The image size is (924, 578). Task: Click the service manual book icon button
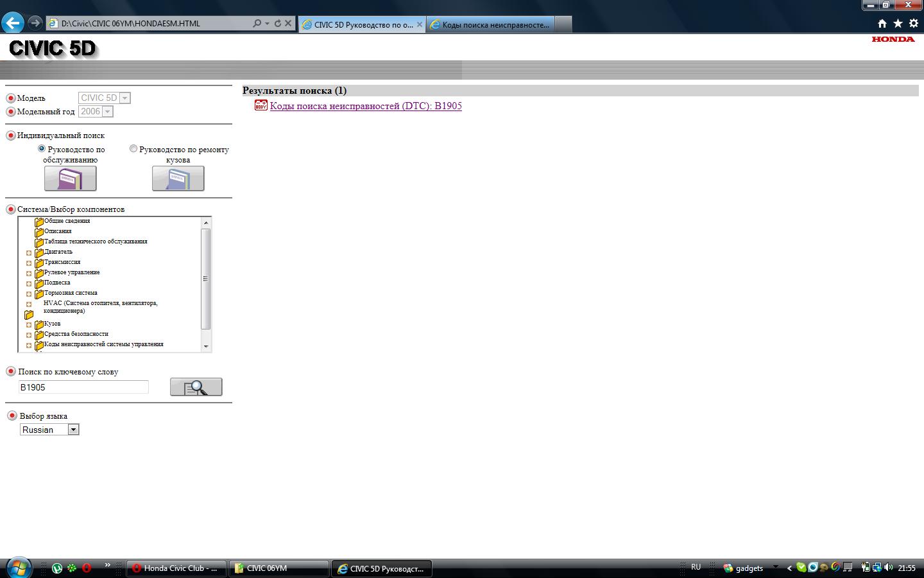pyautogui.click(x=71, y=179)
